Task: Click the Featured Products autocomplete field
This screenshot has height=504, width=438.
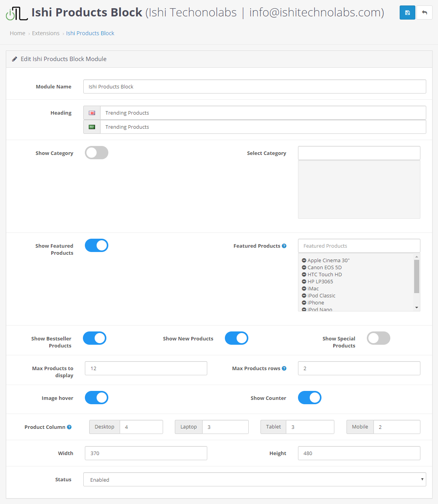Action: click(x=359, y=246)
